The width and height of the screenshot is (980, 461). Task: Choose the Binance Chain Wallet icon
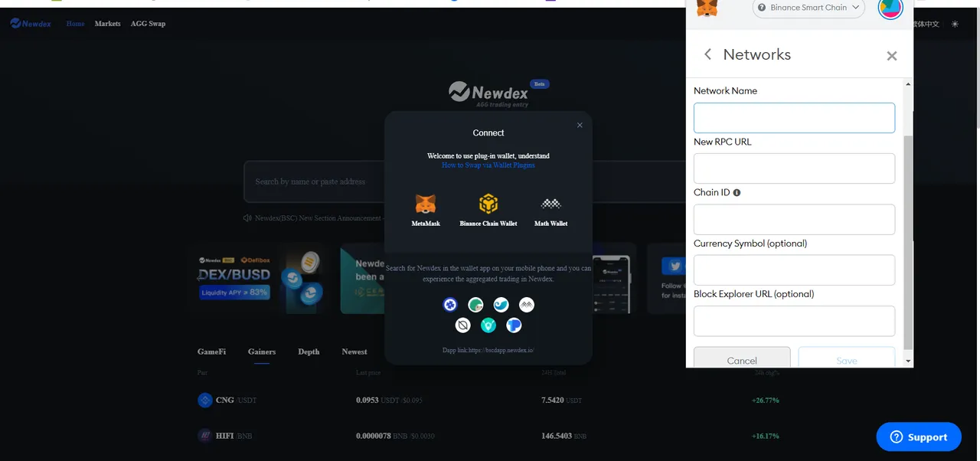pos(488,204)
